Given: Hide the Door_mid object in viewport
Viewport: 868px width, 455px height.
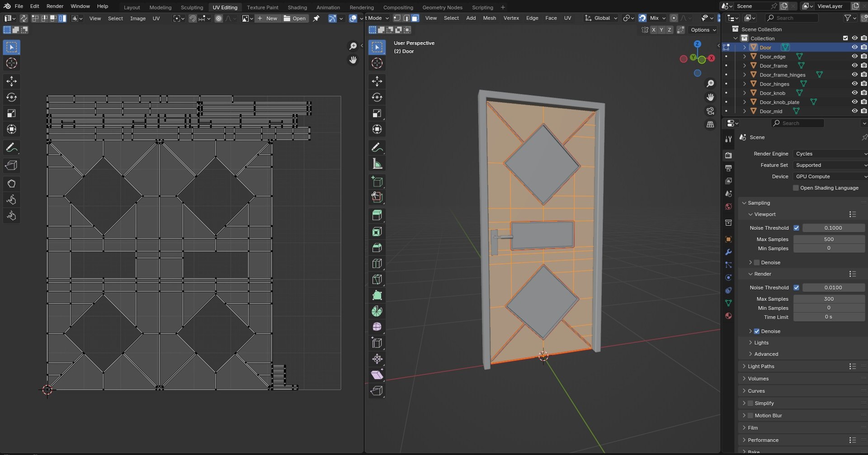Looking at the screenshot, I should pyautogui.click(x=854, y=111).
